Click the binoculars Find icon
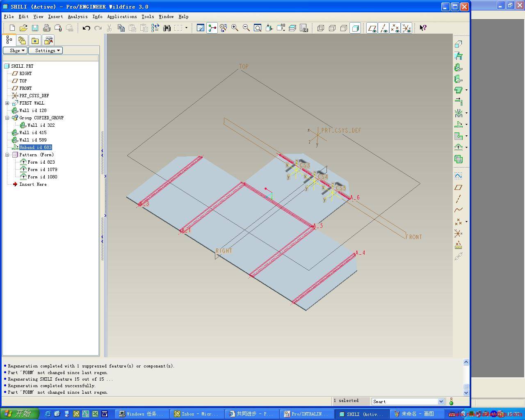This screenshot has height=420, width=525. tap(167, 28)
